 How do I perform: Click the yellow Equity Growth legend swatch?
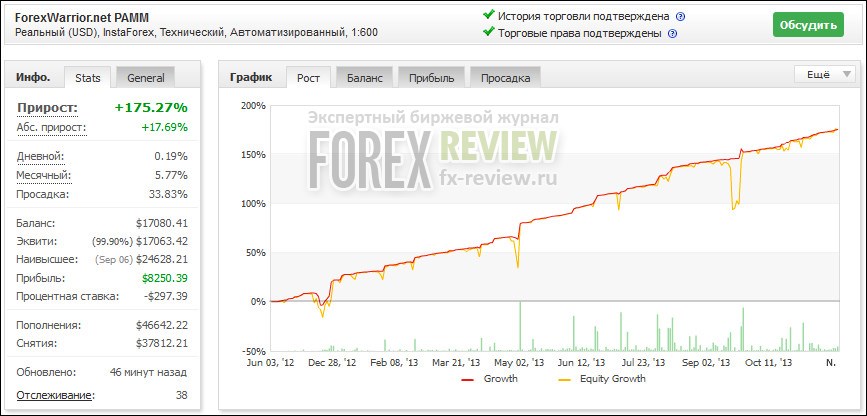(x=565, y=379)
